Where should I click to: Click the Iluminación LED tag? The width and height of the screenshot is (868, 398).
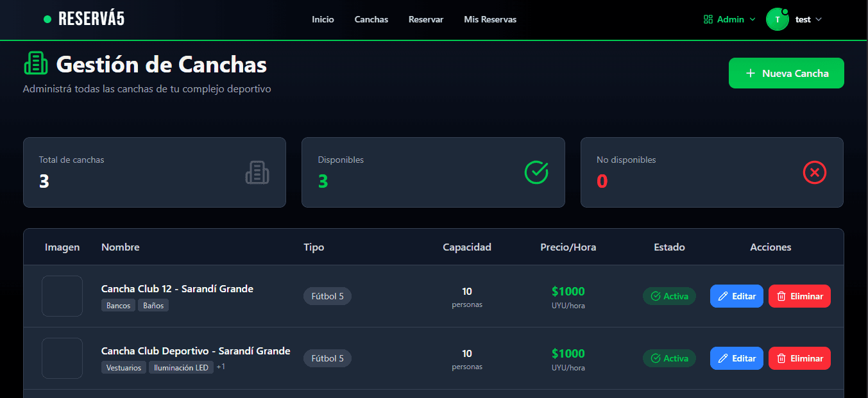coord(182,368)
